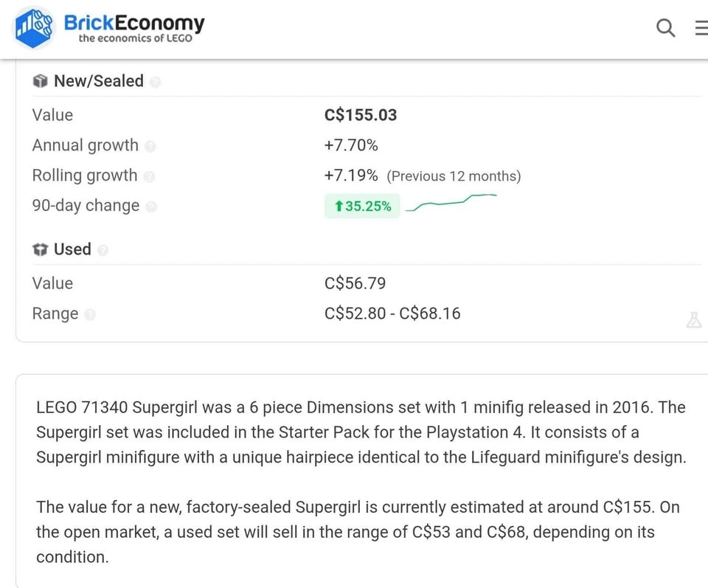Click the 90-day change help icon
The width and height of the screenshot is (708, 588).
pyautogui.click(x=151, y=207)
